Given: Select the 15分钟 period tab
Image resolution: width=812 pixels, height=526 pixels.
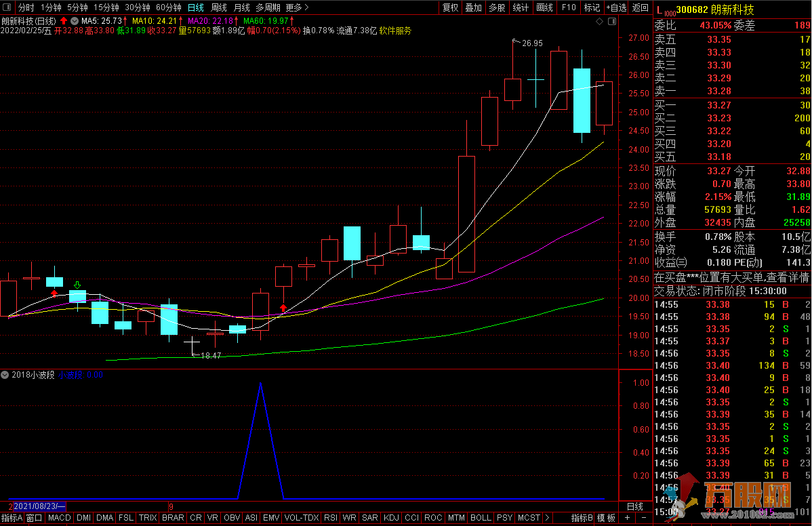Looking at the screenshot, I should (x=105, y=7).
